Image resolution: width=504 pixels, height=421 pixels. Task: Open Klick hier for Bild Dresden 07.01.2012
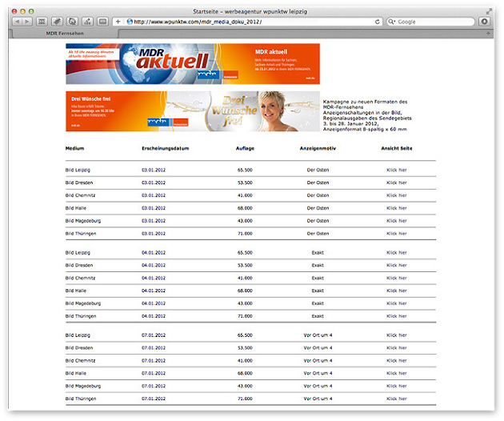pyautogui.click(x=396, y=348)
